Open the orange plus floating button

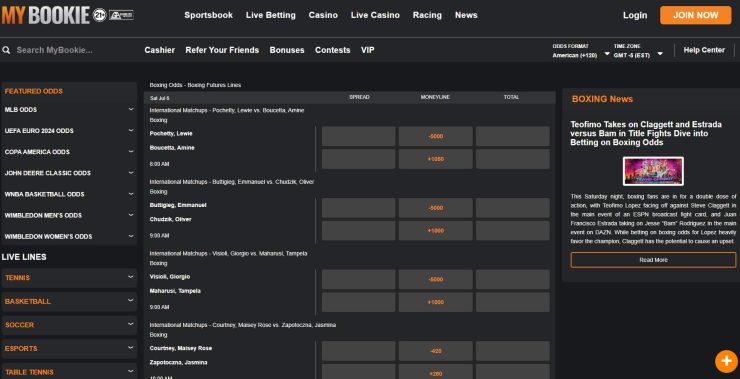[726, 362]
